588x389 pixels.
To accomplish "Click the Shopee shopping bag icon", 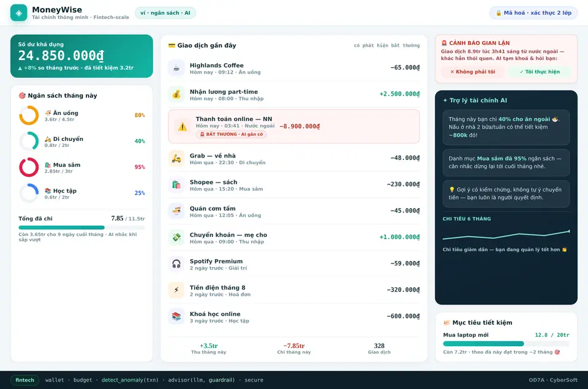I will point(176,185).
